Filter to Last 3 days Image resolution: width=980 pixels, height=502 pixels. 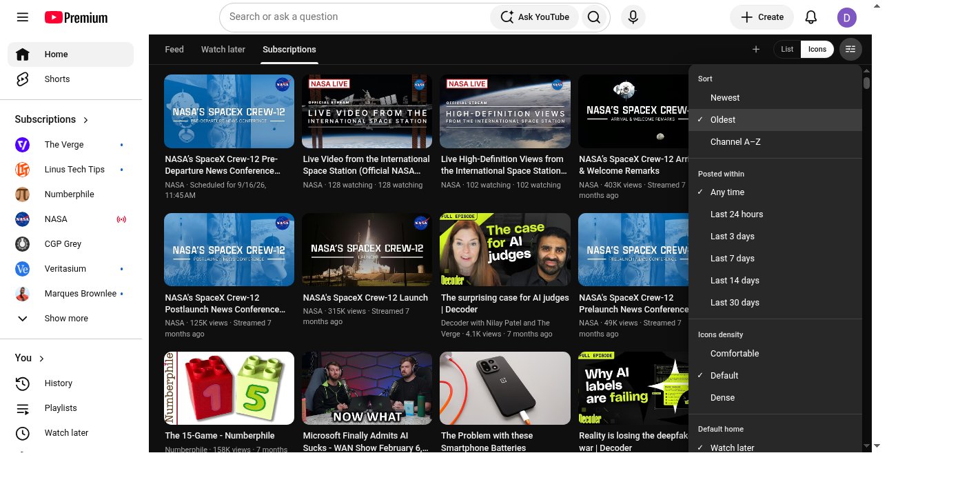[775, 237]
